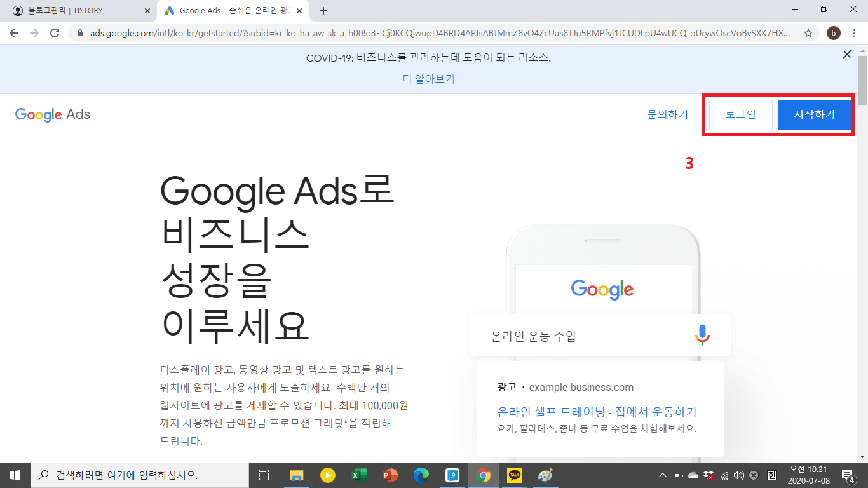The height and width of the screenshot is (488, 868).
Task: Open the Wi-Fi network tray icon
Action: [x=724, y=475]
